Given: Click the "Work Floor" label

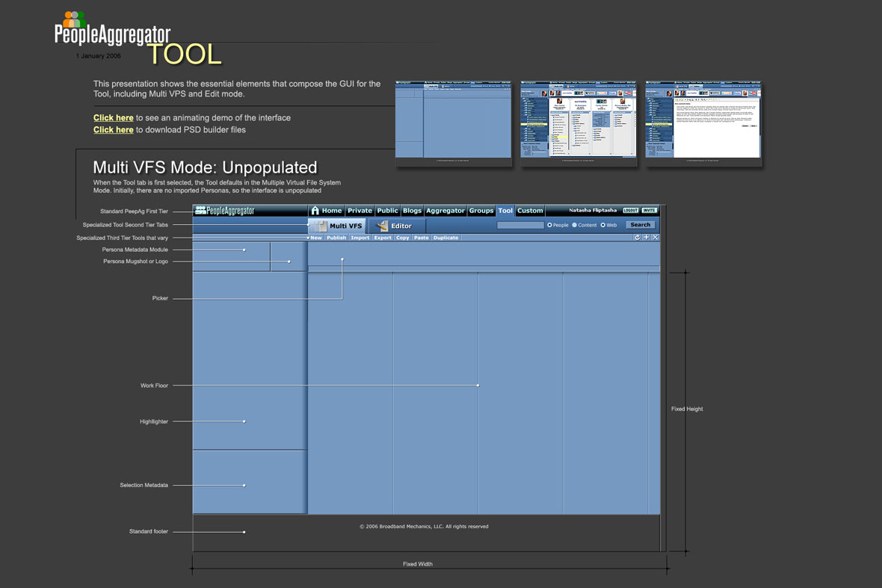Looking at the screenshot, I should pyautogui.click(x=154, y=386).
